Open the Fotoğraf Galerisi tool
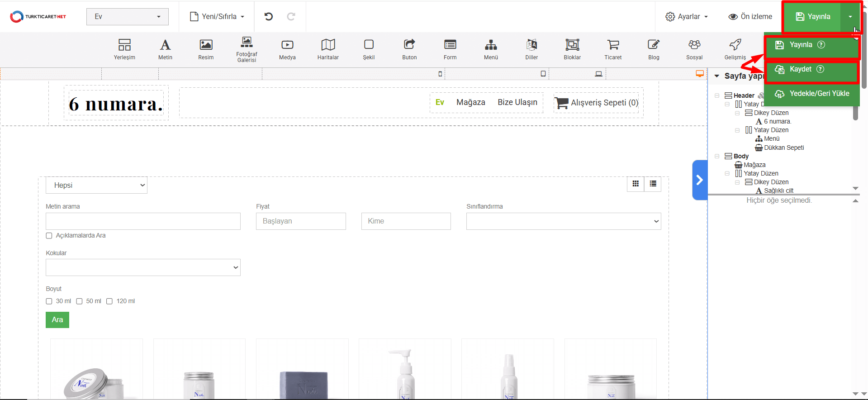Screen dimensions: 868x400 click(x=247, y=49)
